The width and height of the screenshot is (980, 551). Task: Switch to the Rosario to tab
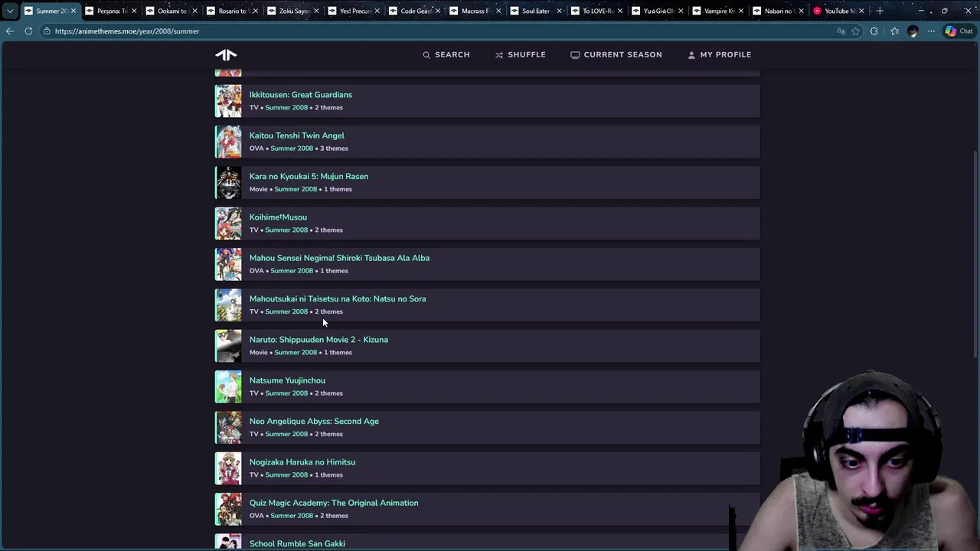coord(232,11)
